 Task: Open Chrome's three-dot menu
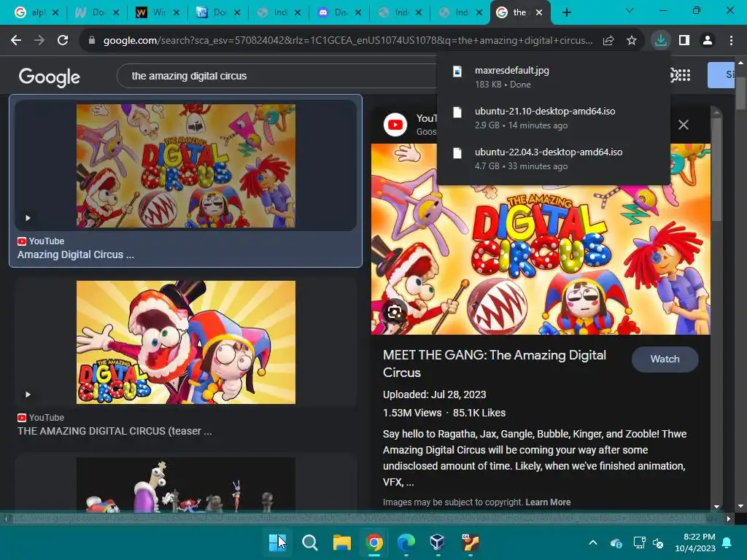731,41
